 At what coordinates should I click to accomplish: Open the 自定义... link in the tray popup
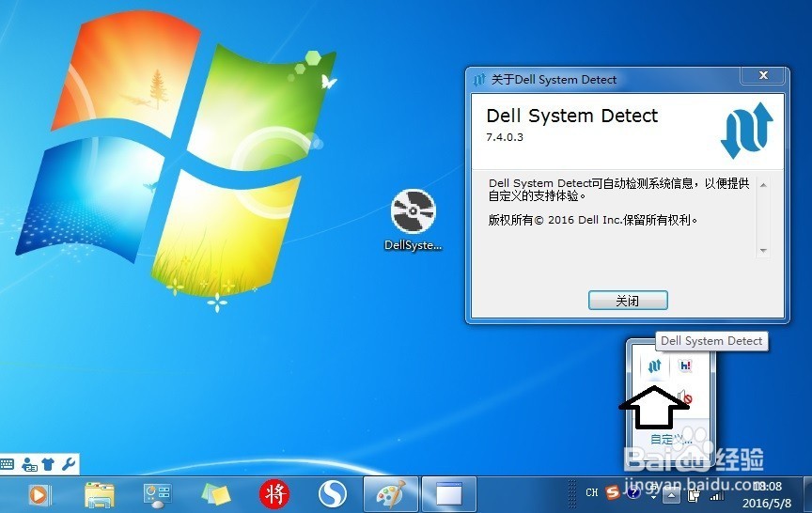click(x=671, y=440)
